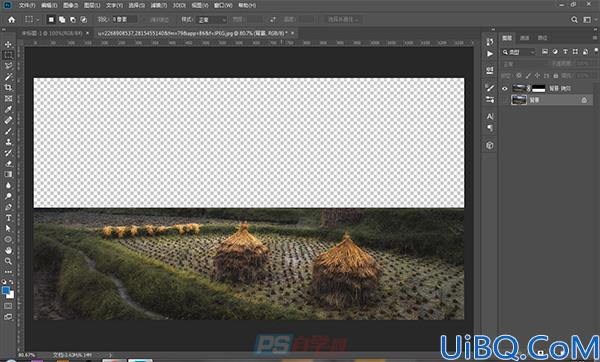Toggle visibility eye of the top masked layer
600x362 pixels.
point(505,88)
